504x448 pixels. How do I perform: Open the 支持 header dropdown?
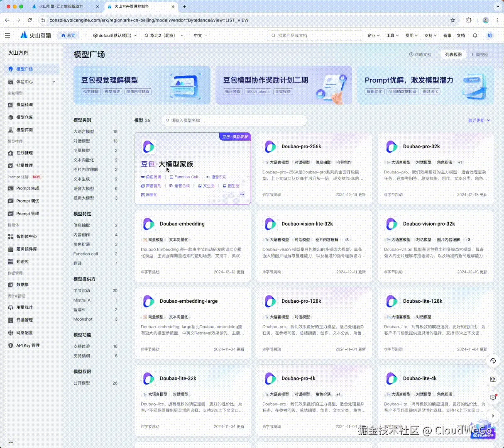point(431,36)
